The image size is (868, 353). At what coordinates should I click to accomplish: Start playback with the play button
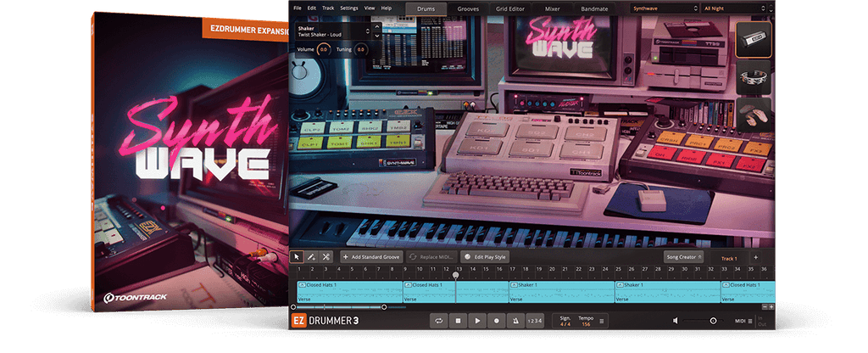point(476,320)
